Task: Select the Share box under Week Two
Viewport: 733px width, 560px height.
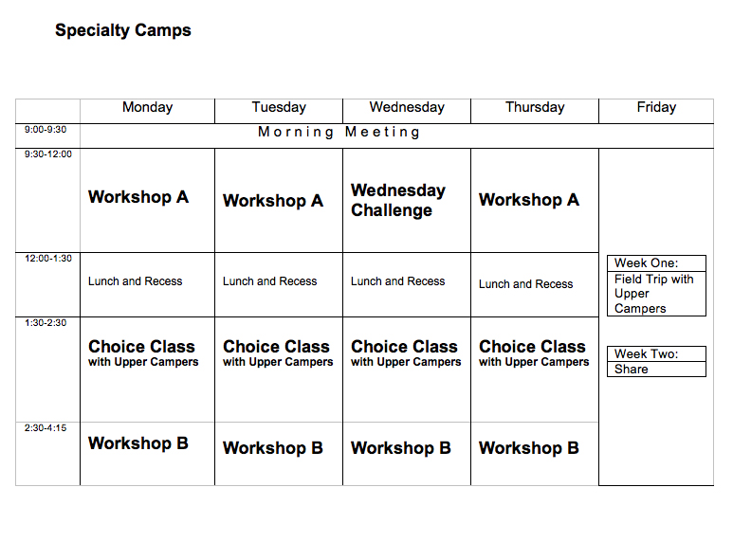Action: (632, 370)
